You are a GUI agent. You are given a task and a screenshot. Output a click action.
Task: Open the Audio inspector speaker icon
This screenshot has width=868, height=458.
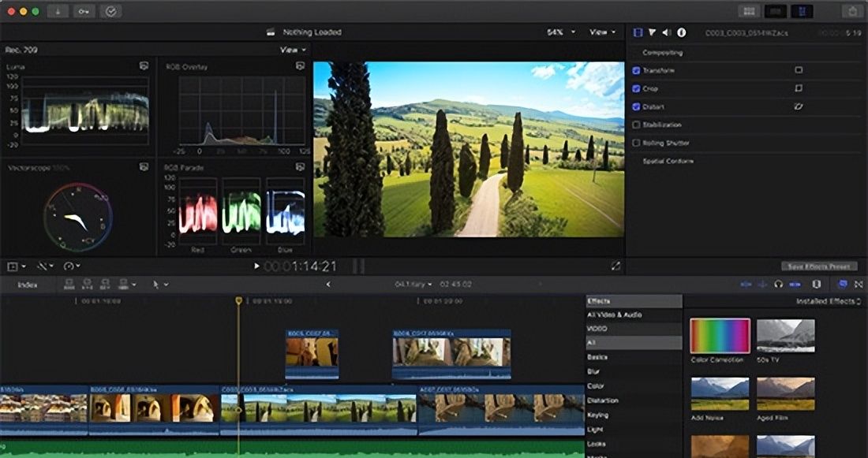[667, 32]
